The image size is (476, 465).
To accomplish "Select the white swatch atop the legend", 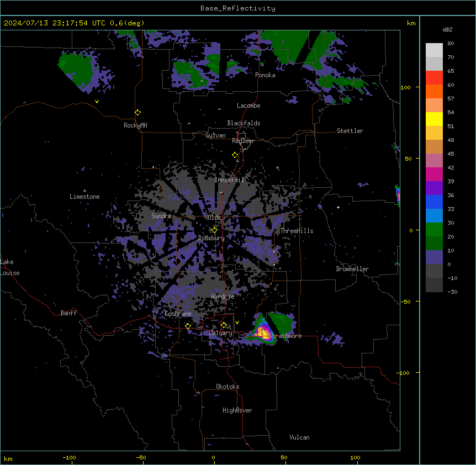I will coord(434,50).
